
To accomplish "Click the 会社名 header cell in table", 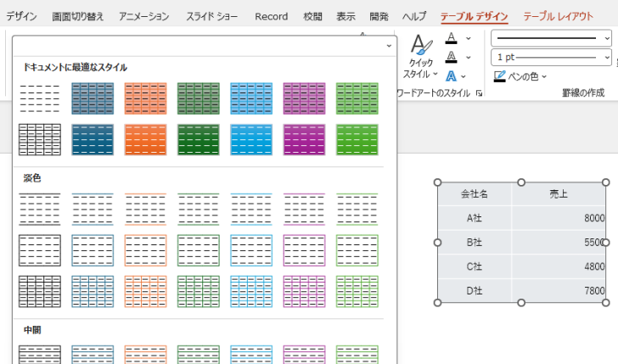I will [475, 193].
